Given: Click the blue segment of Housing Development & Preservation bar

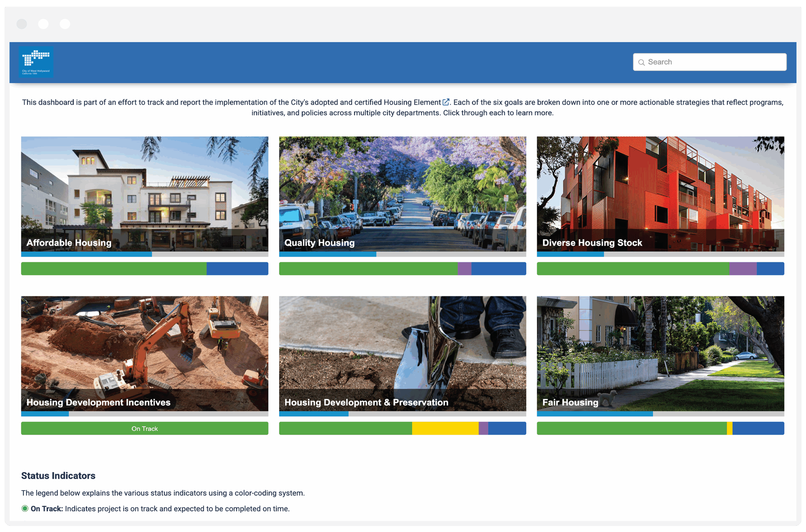Looking at the screenshot, I should [x=507, y=428].
